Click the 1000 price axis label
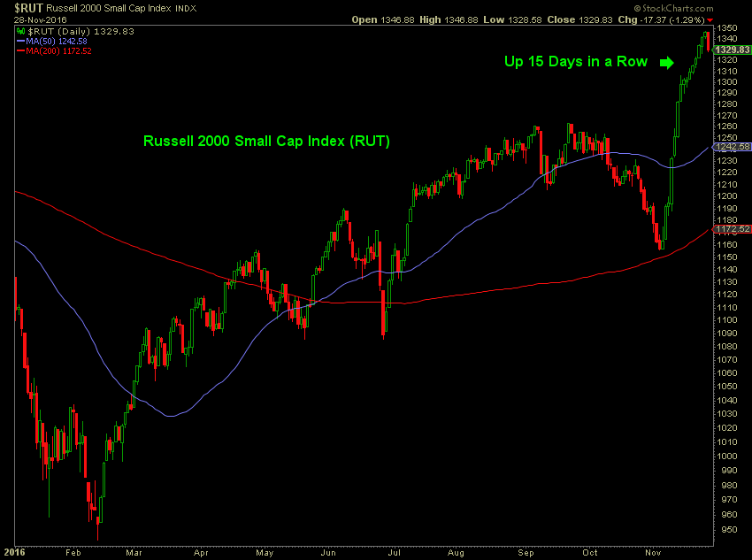The width and height of the screenshot is (752, 560). click(x=727, y=456)
